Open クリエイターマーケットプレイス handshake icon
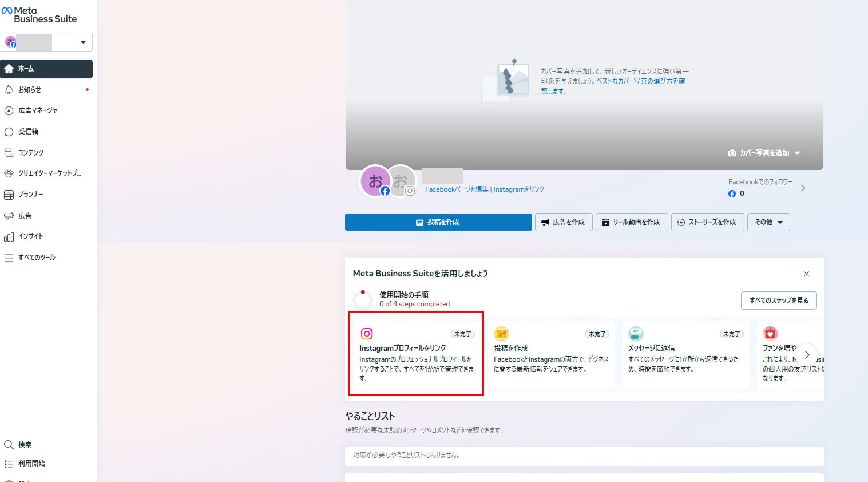Image resolution: width=868 pixels, height=482 pixels. click(x=9, y=173)
